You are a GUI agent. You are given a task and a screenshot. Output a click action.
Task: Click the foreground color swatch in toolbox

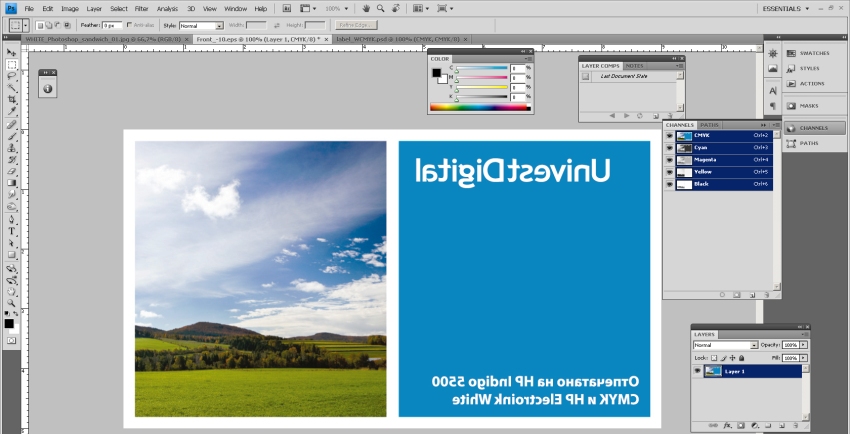point(9,323)
